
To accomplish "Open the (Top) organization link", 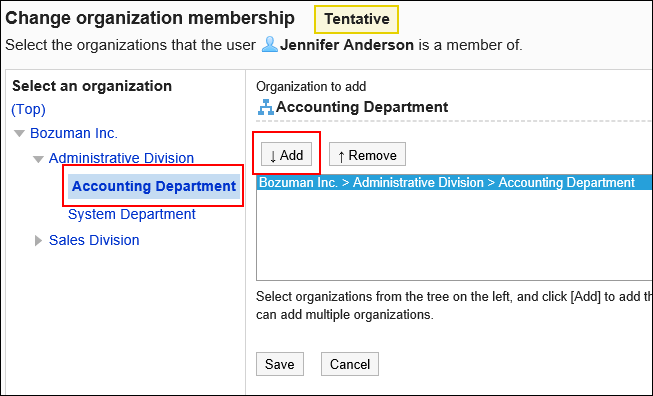I will pyautogui.click(x=28, y=109).
